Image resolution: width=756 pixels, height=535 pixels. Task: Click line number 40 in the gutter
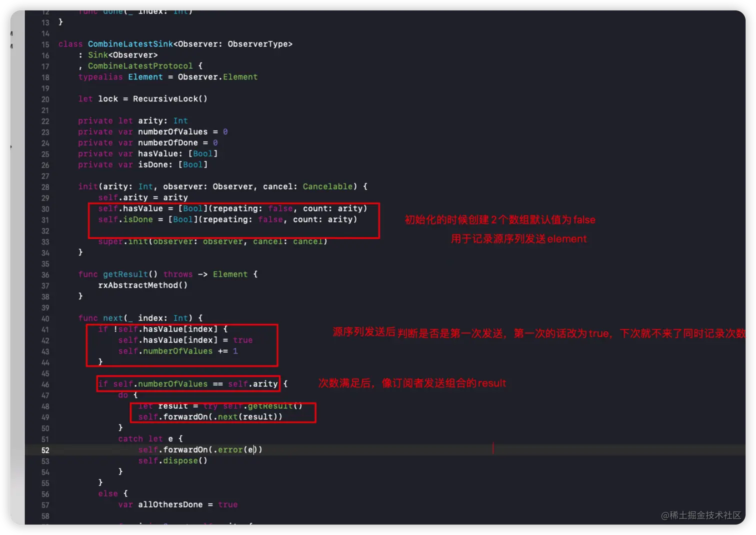(x=45, y=318)
